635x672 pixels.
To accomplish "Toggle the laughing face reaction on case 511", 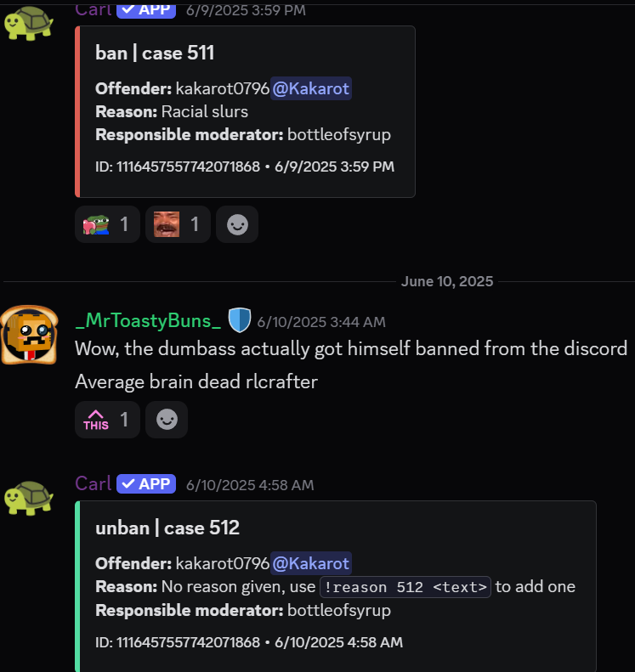I will point(177,224).
